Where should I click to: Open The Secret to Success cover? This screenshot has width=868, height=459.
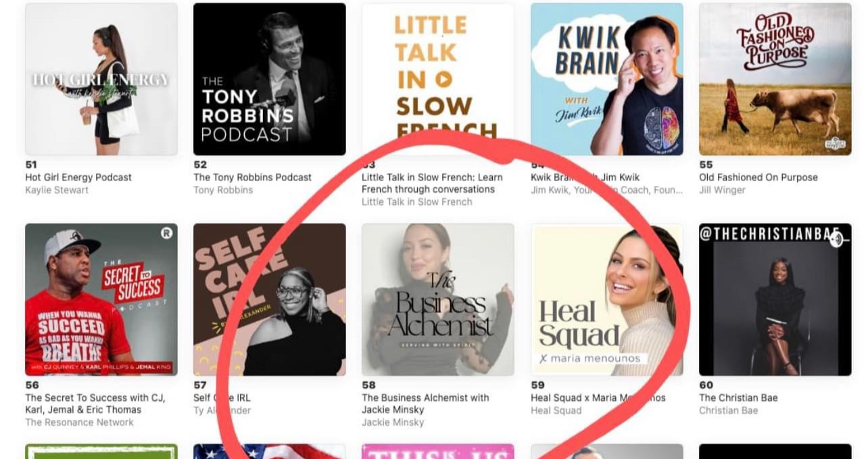click(x=101, y=299)
